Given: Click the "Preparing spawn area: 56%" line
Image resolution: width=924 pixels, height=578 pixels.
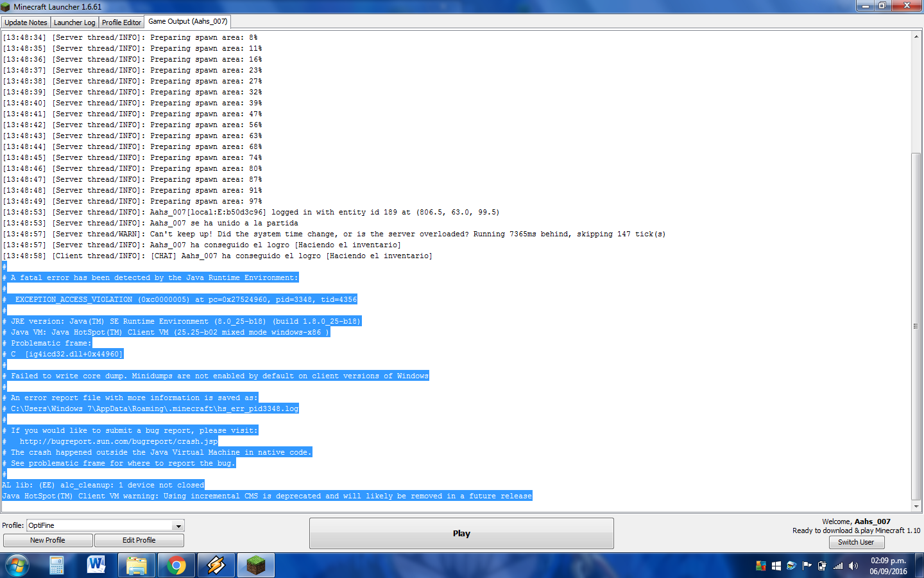Looking at the screenshot, I should [132, 125].
